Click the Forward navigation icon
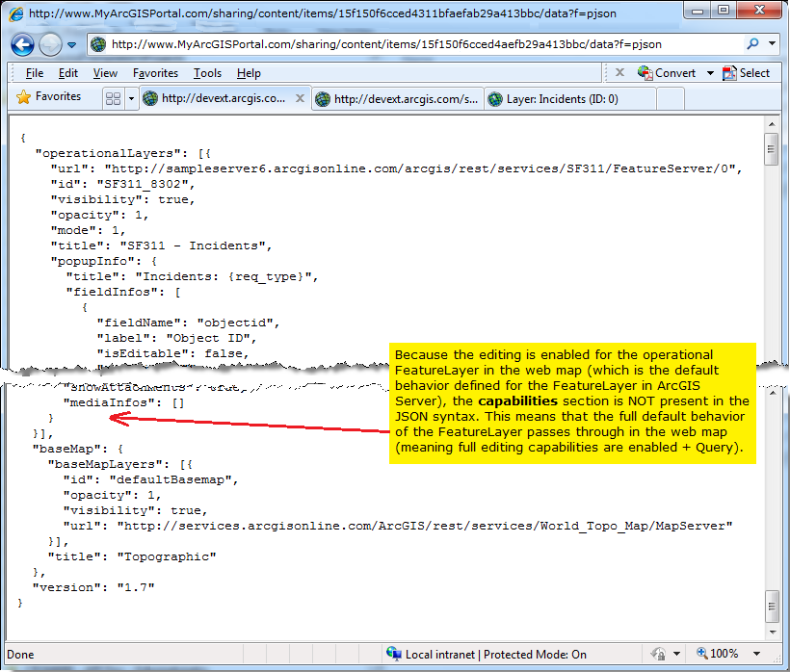The height and width of the screenshot is (672, 790). pos(50,45)
